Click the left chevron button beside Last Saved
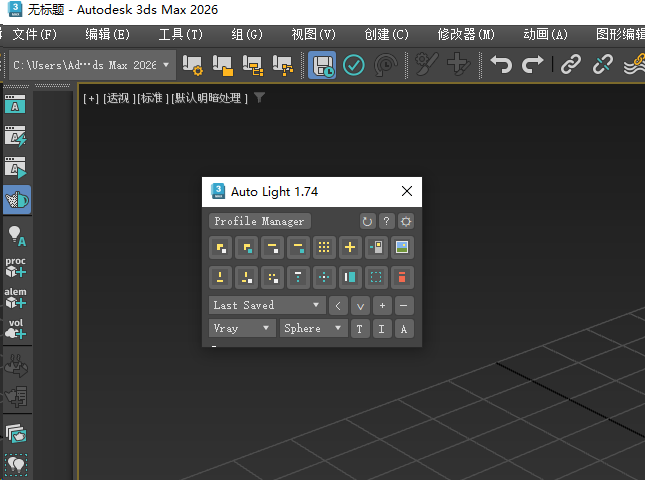This screenshot has height=480, width=645. click(338, 306)
